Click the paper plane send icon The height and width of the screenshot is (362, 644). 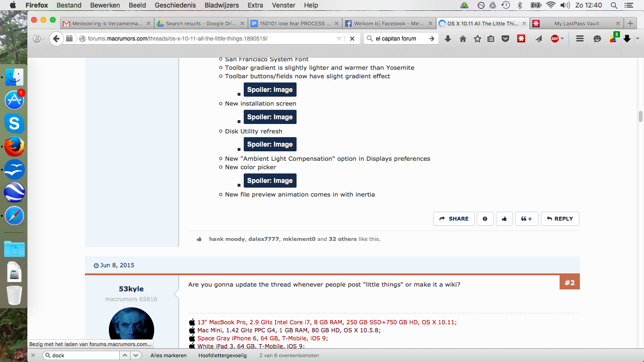click(538, 39)
